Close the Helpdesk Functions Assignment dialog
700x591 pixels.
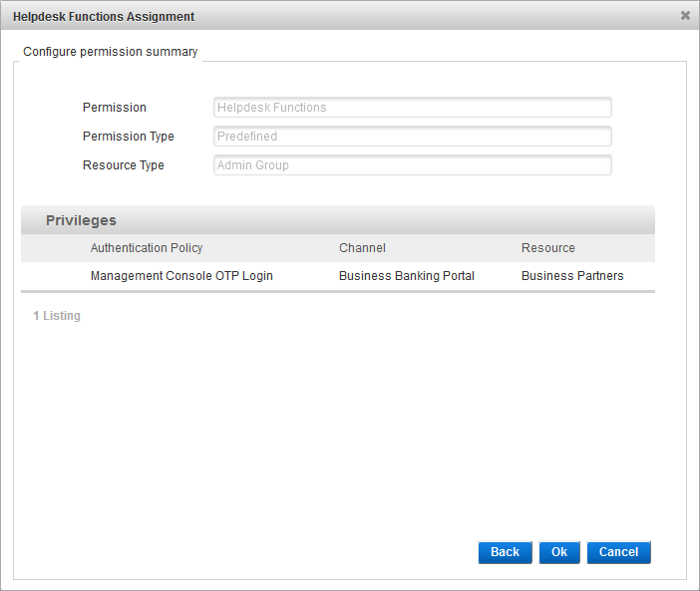685,16
